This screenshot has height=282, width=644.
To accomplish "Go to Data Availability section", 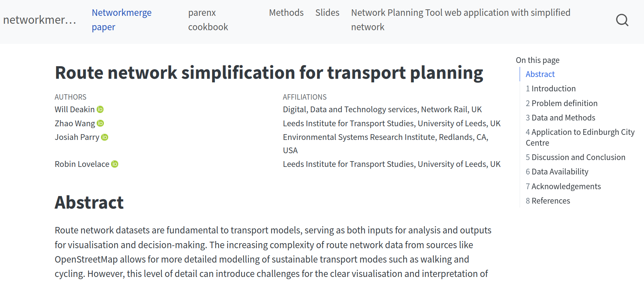I will tap(560, 172).
